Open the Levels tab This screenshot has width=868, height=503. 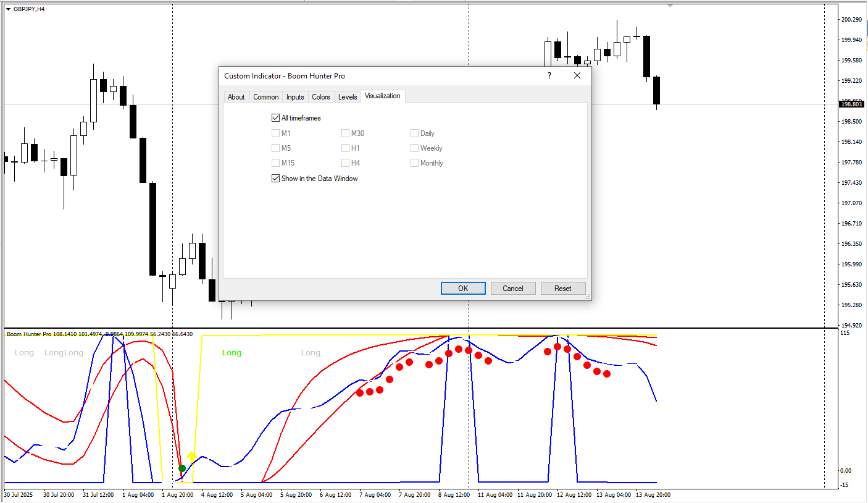[348, 97]
